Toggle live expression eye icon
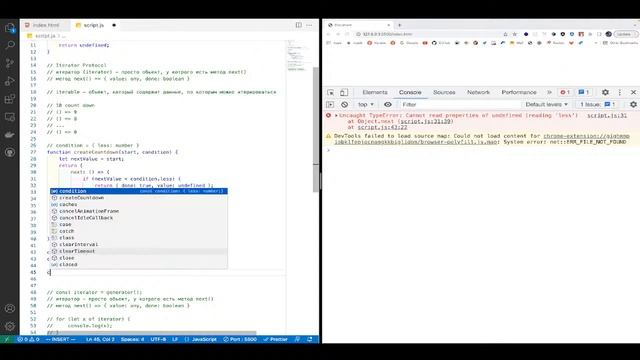640x360 pixels. tap(388, 104)
